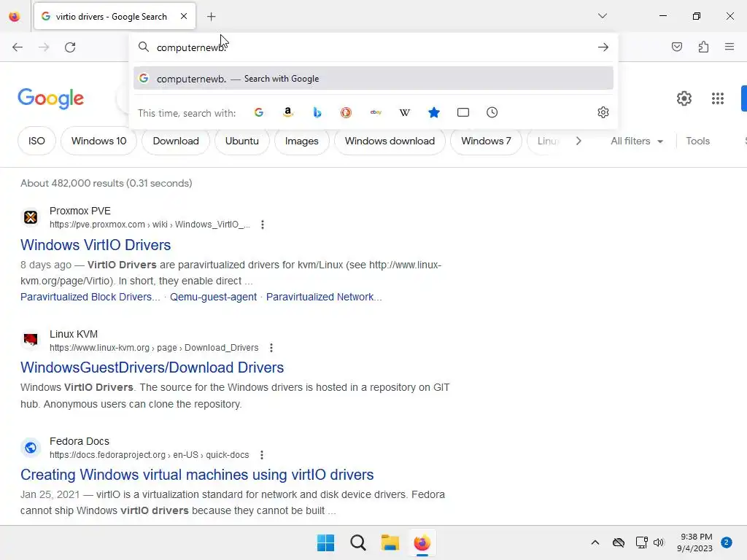Open File Explorer from taskbar
The height and width of the screenshot is (560, 747).
click(x=390, y=542)
